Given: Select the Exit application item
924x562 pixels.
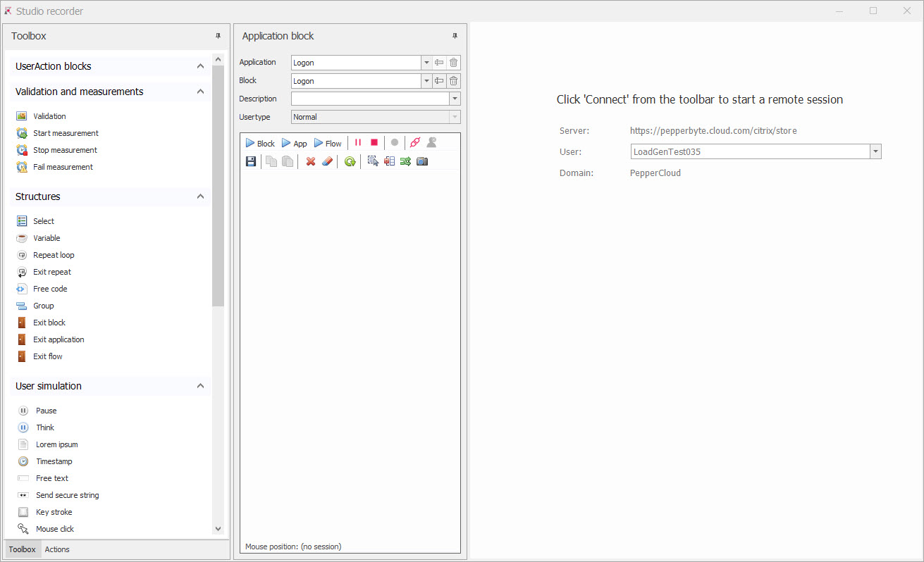Looking at the screenshot, I should coord(50,339).
